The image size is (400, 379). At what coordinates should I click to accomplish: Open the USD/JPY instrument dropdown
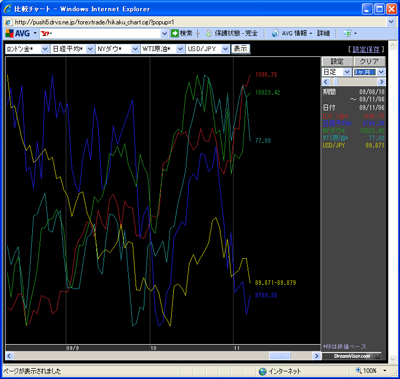pos(225,49)
